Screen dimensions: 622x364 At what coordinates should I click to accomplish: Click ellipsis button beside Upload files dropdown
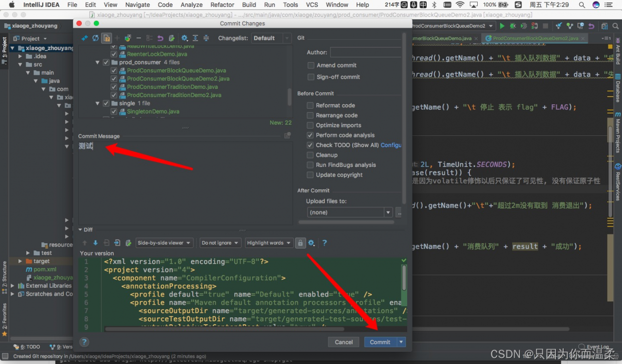(x=399, y=212)
